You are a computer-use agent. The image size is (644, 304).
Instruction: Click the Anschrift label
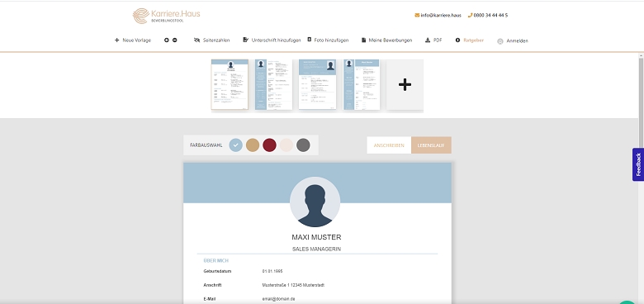pyautogui.click(x=213, y=285)
